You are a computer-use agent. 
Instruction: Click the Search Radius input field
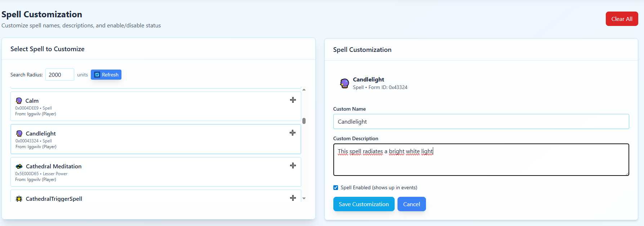59,75
